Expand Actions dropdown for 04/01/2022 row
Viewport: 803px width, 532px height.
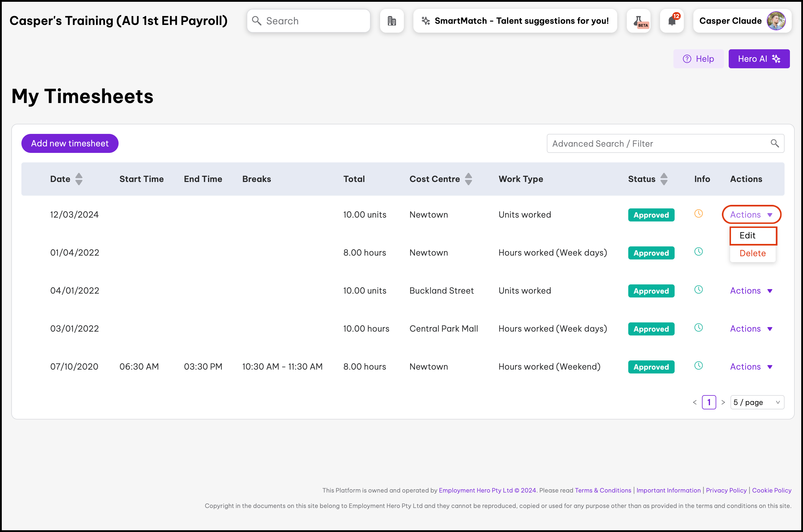coord(751,291)
